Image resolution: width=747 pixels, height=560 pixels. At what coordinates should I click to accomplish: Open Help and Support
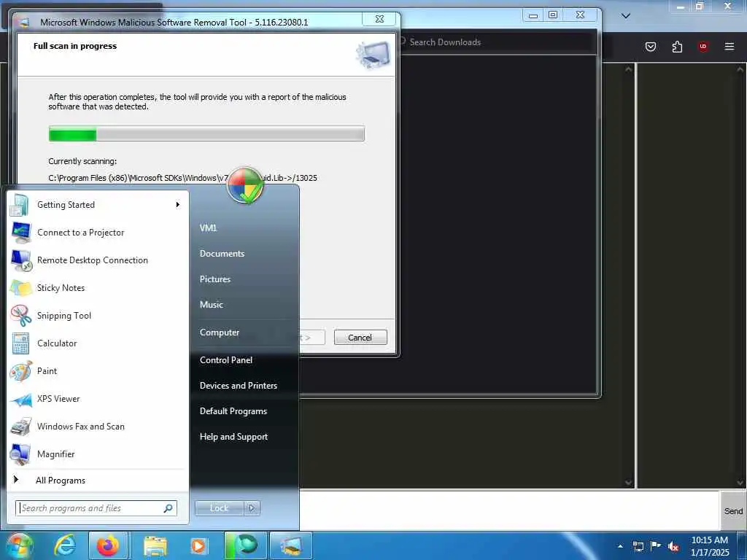233,437
